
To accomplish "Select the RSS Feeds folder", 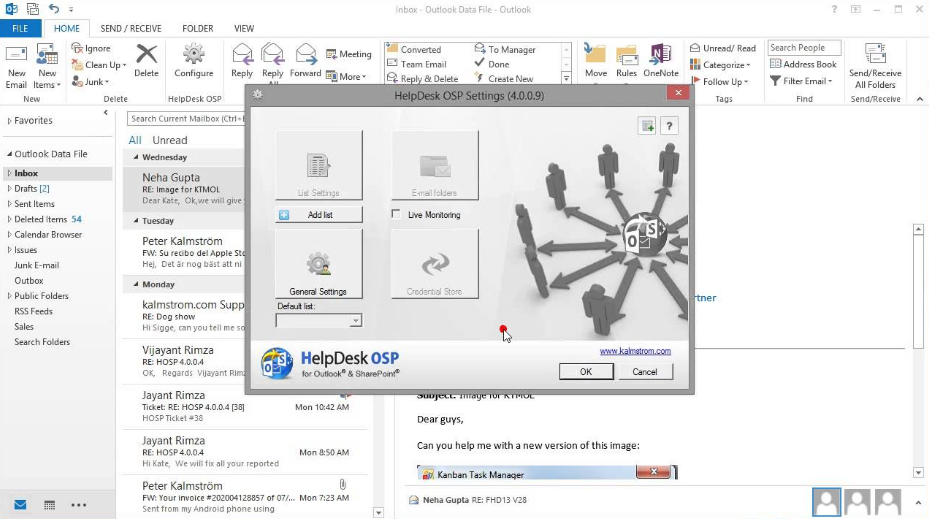I will (33, 311).
